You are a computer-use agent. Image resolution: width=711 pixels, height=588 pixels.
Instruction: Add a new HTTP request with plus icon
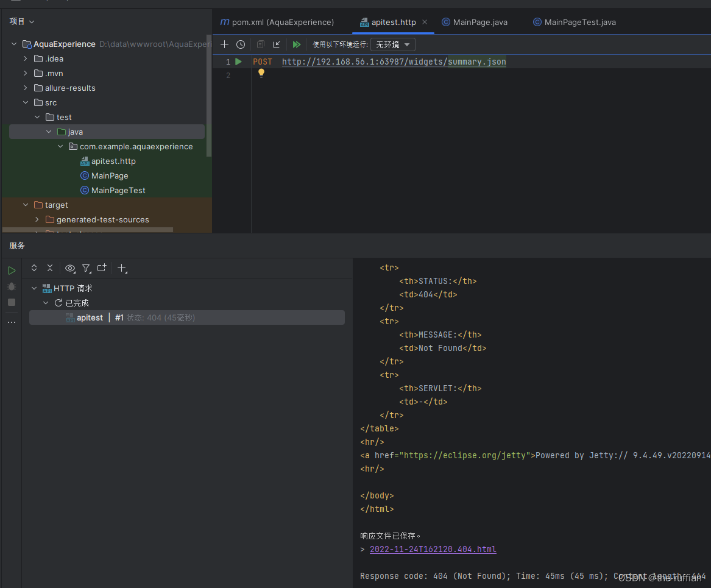point(224,44)
